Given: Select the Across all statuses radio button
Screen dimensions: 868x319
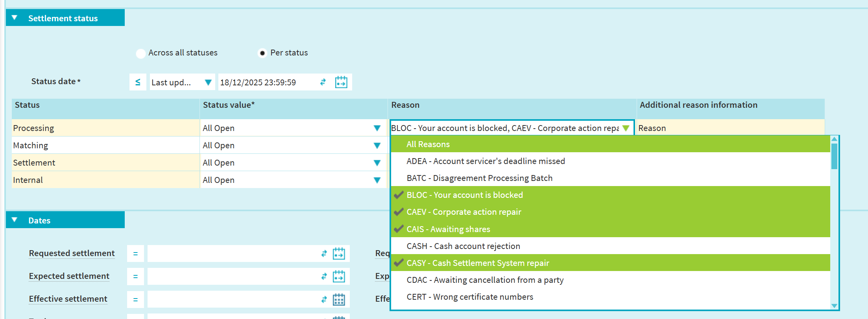Looking at the screenshot, I should tap(140, 53).
